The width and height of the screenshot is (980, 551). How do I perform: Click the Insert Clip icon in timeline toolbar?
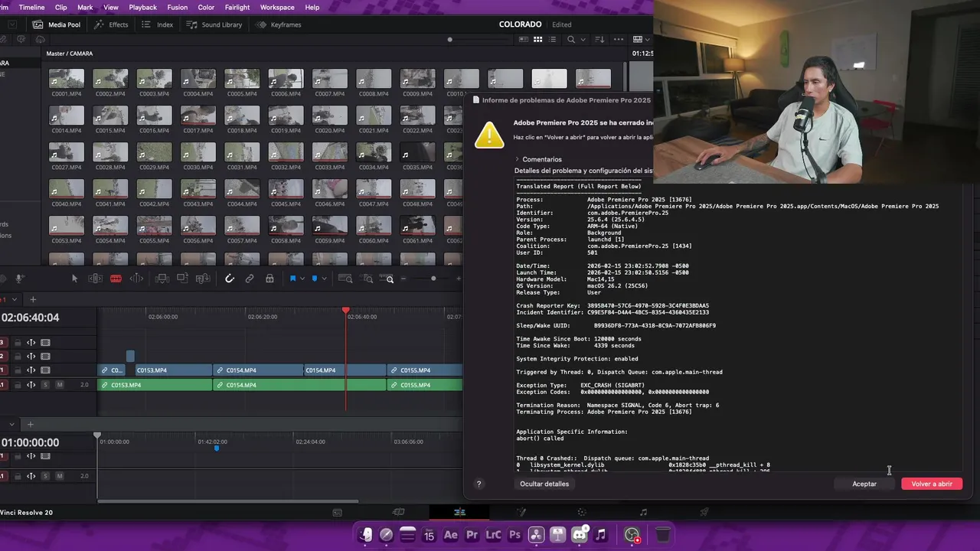[x=162, y=279]
